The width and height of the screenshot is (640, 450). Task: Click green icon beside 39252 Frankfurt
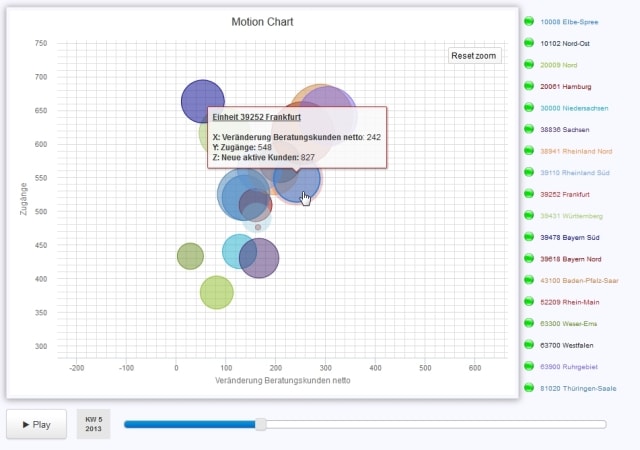click(529, 194)
